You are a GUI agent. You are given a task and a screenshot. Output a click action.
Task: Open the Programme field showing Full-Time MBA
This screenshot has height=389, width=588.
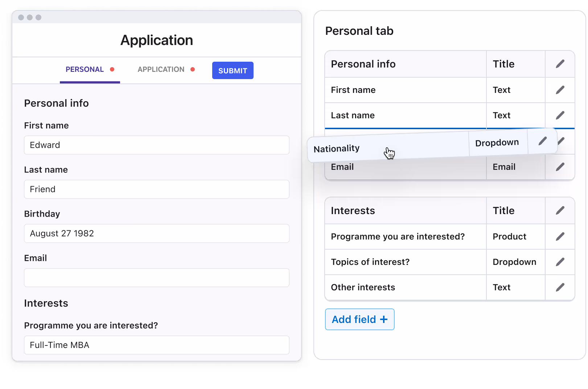click(x=156, y=345)
